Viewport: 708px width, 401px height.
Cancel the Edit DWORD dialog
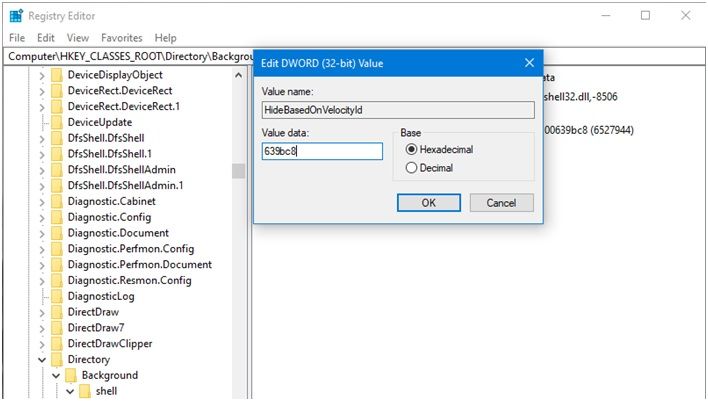pyautogui.click(x=501, y=203)
